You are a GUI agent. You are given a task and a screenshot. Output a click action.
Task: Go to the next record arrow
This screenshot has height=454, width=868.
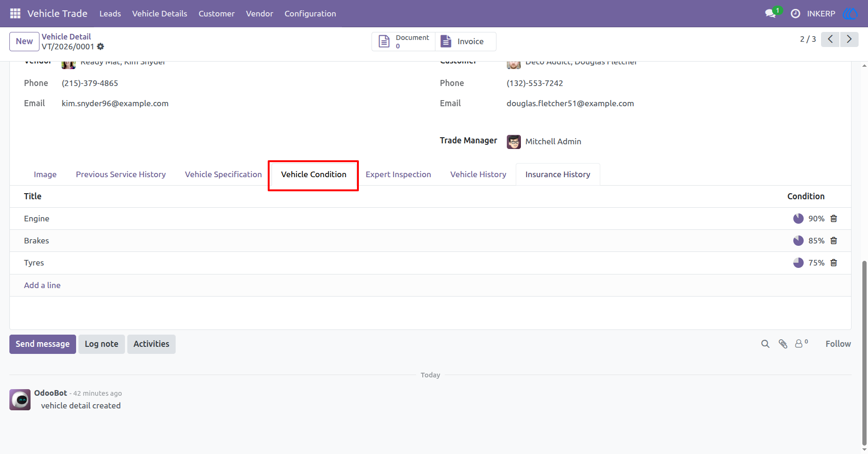(x=849, y=39)
